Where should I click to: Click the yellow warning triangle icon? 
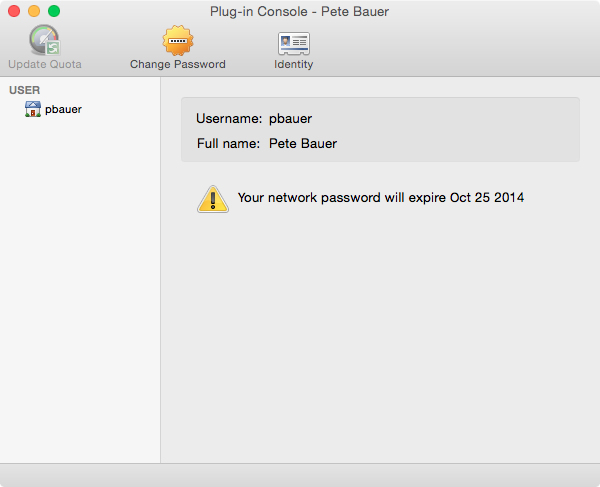(x=213, y=199)
